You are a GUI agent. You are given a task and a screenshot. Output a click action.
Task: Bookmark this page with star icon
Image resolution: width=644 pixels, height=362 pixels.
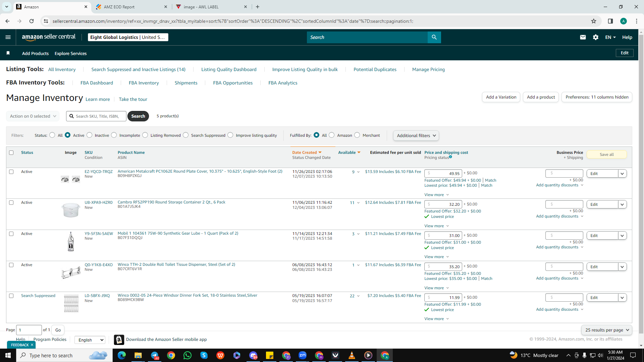(594, 21)
